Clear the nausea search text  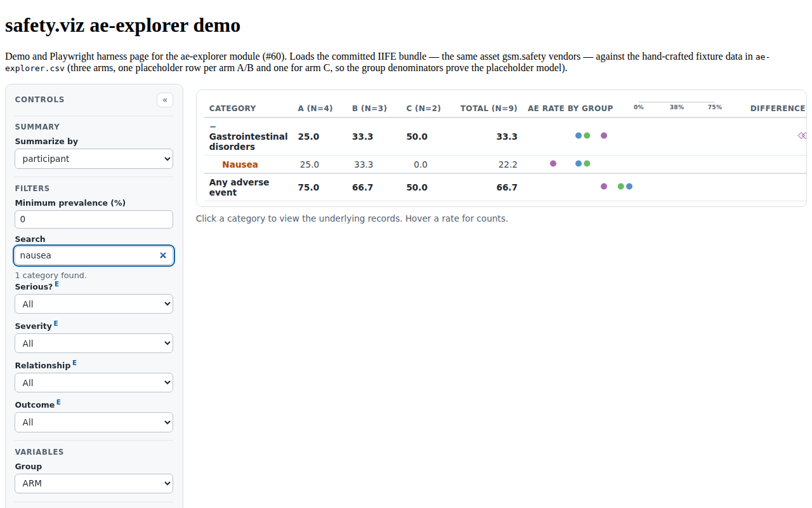coord(163,255)
